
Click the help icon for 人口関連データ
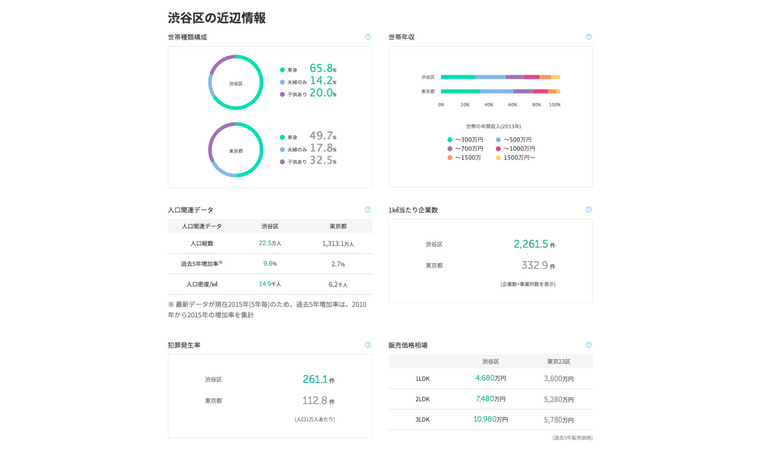(368, 210)
